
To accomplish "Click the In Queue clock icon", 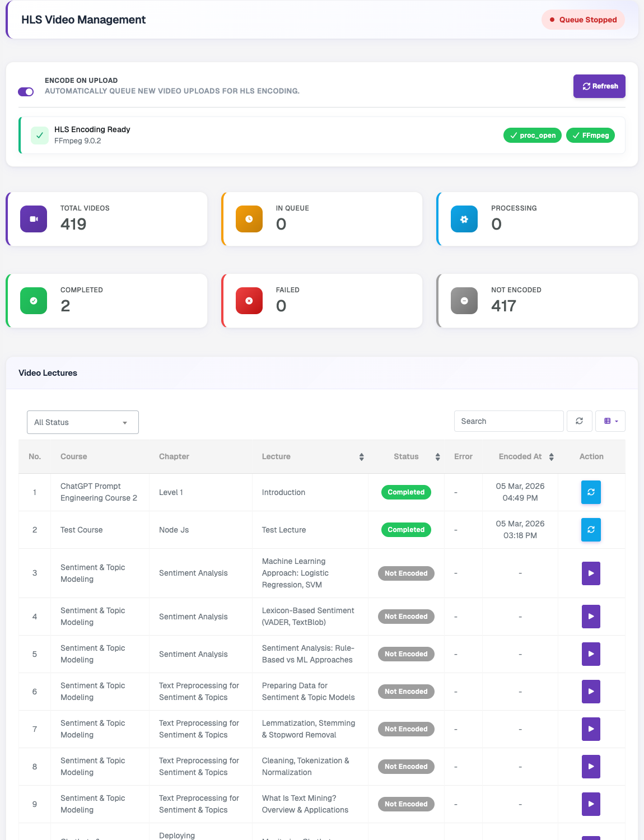I will pos(249,219).
